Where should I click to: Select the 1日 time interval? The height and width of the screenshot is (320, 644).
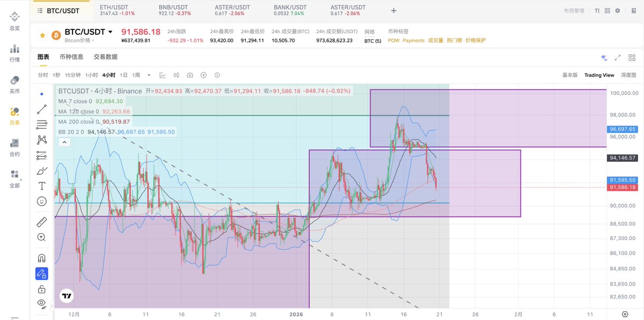pos(124,75)
